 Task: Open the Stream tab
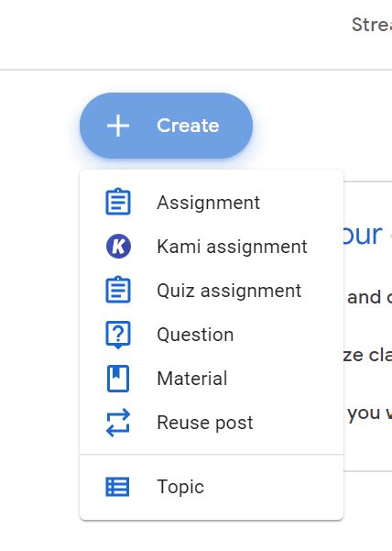pos(372,25)
